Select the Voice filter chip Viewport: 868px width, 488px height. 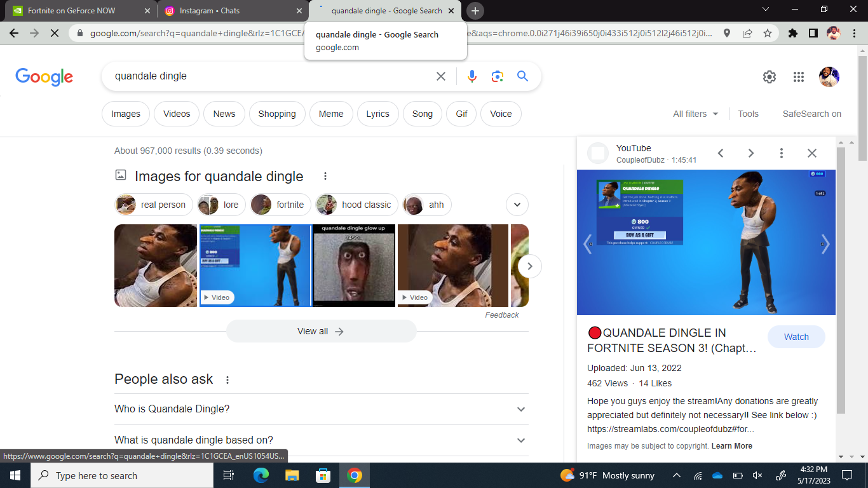[501, 114]
